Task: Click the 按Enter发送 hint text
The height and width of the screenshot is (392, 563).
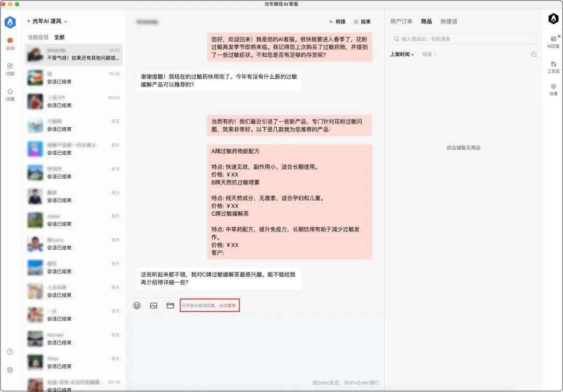Action: pyautogui.click(x=346, y=383)
